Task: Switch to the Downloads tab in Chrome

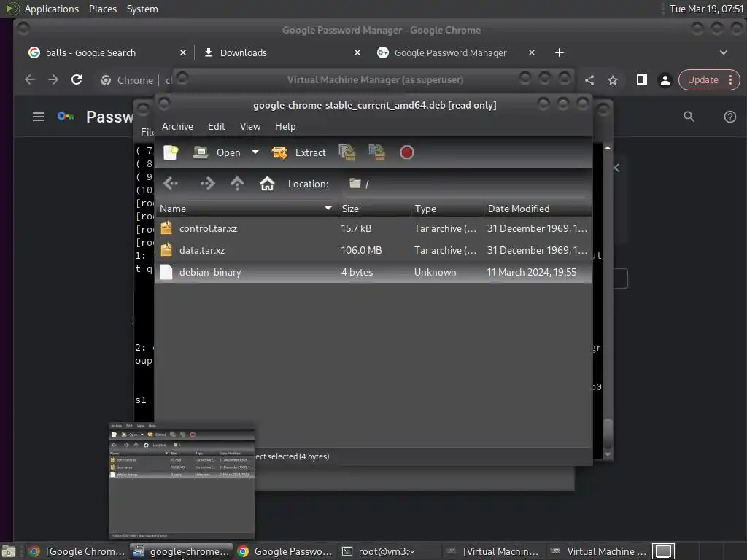Action: [281, 52]
